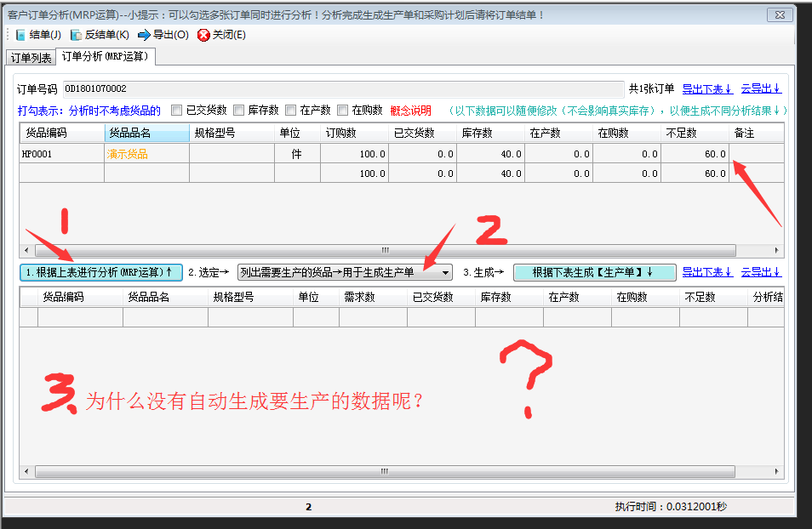Viewport: 812px width, 529px height.
Task: Click the middle 云导出 link
Action: tap(762, 271)
